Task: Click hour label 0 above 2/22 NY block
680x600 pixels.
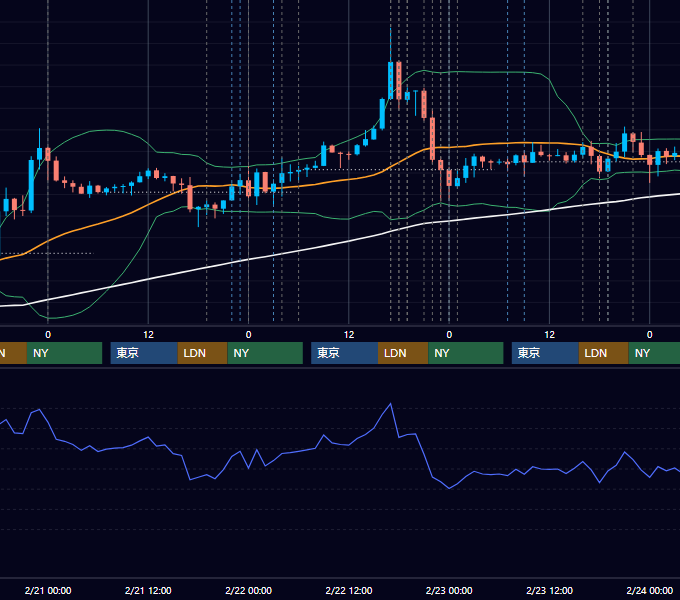Action: tap(248, 335)
